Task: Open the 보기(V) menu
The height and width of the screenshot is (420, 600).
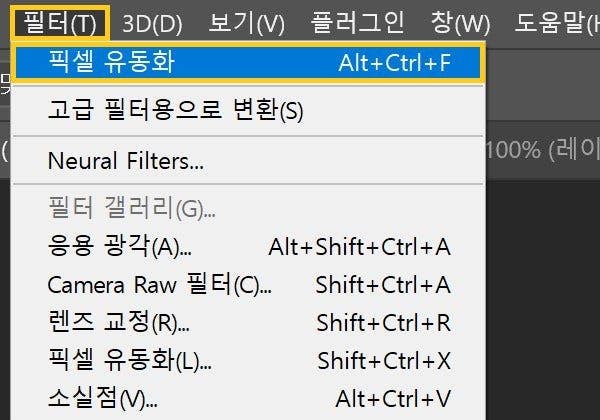Action: click(x=247, y=22)
